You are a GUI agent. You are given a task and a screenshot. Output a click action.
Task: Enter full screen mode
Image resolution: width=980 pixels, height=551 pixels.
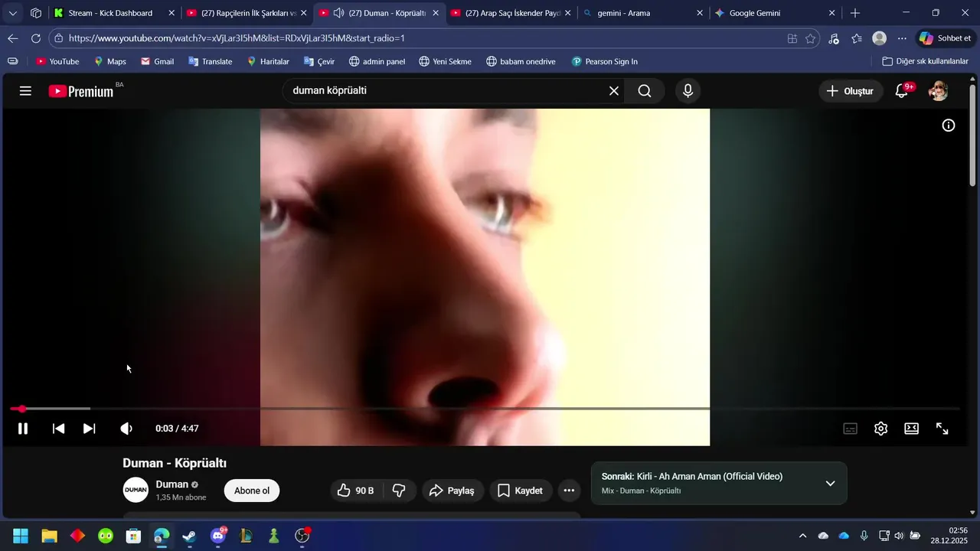point(942,429)
